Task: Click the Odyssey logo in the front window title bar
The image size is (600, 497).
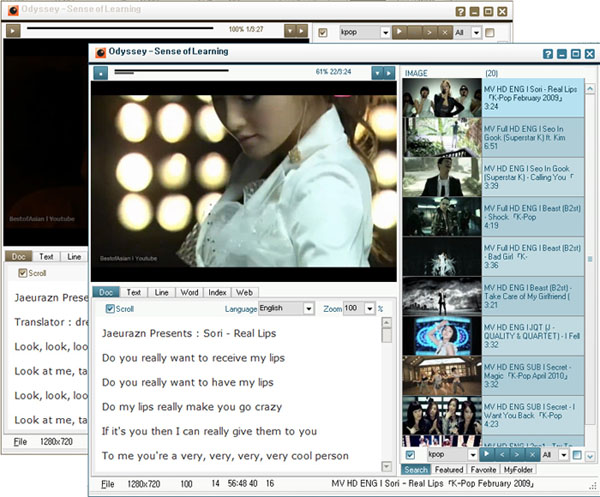Action: (x=101, y=52)
